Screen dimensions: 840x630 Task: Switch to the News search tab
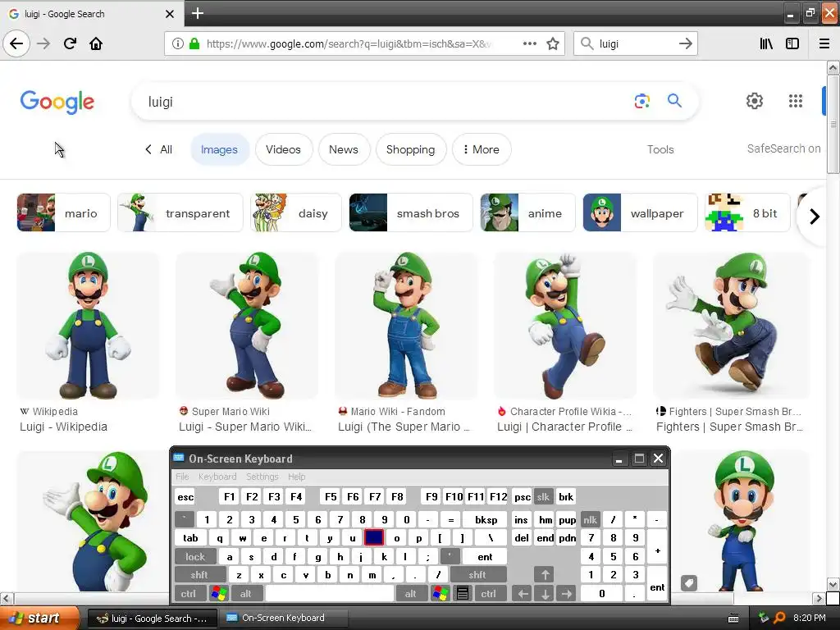click(x=344, y=149)
